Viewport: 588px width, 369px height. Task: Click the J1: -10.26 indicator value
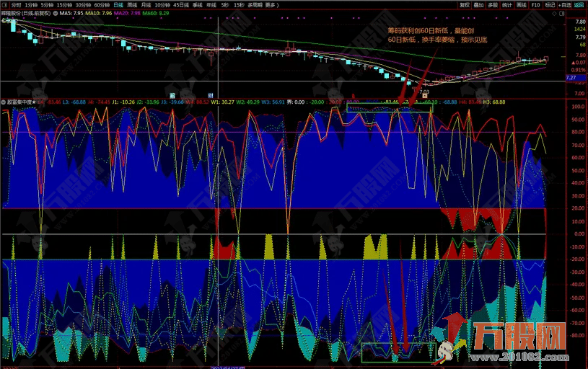click(x=123, y=102)
